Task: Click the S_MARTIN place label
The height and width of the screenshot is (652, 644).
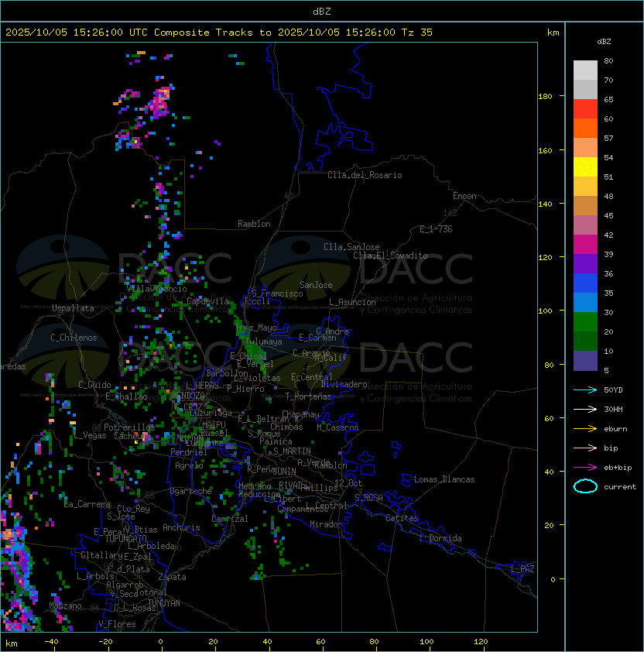Action: click(x=292, y=451)
